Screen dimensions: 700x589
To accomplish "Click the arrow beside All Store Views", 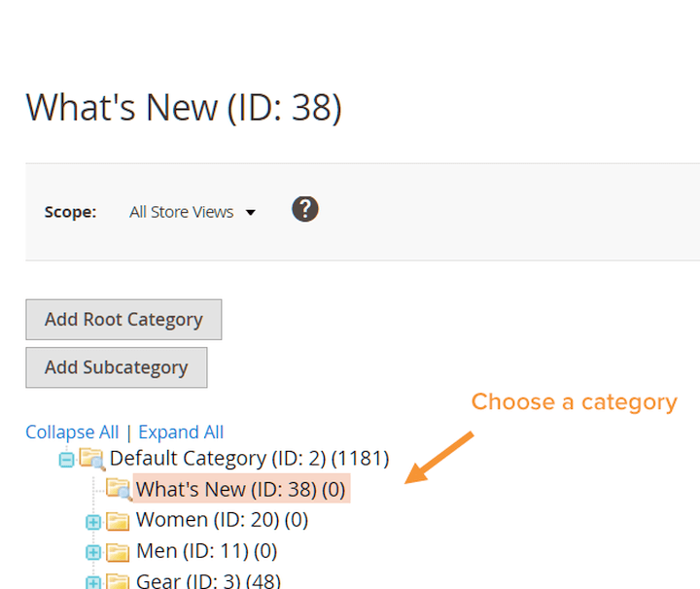I will (x=251, y=213).
